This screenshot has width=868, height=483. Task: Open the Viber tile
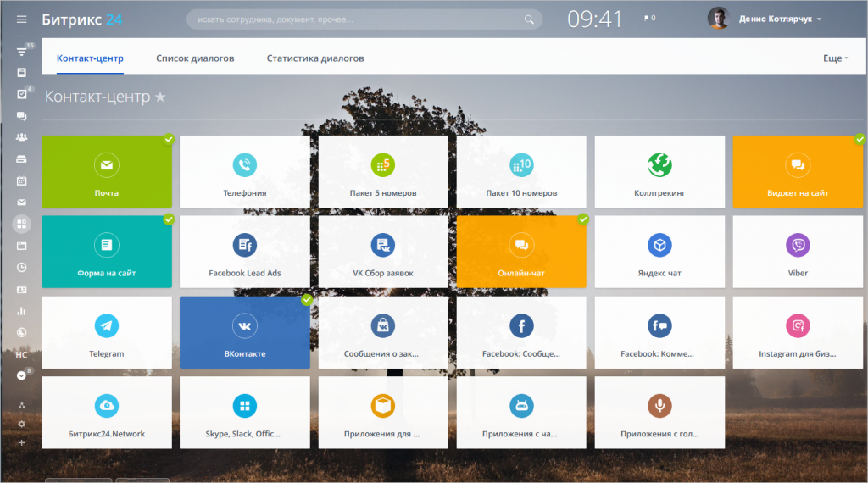[x=798, y=252]
